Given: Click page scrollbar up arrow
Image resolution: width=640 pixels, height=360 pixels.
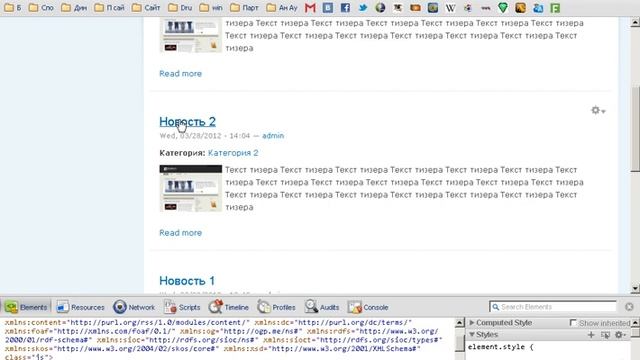Looking at the screenshot, I should point(635,22).
